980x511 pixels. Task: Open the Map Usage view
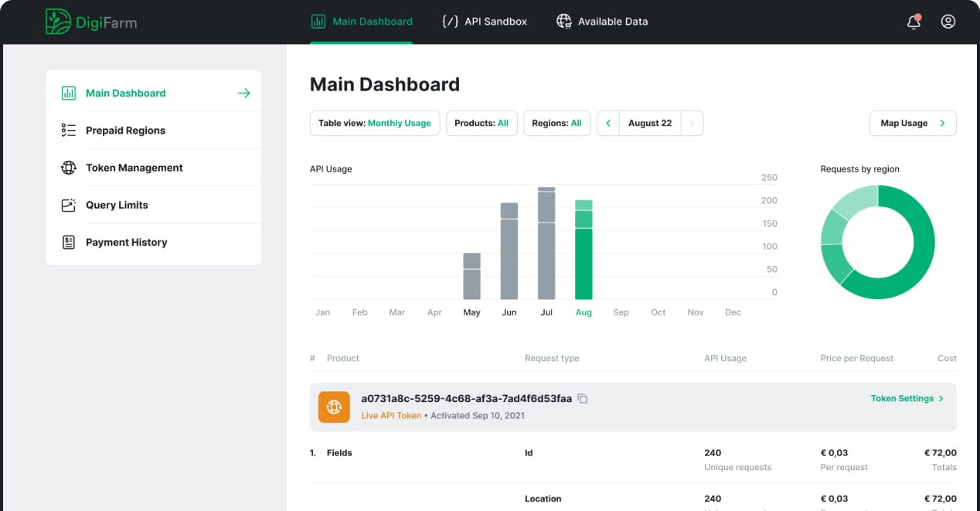pyautogui.click(x=913, y=123)
